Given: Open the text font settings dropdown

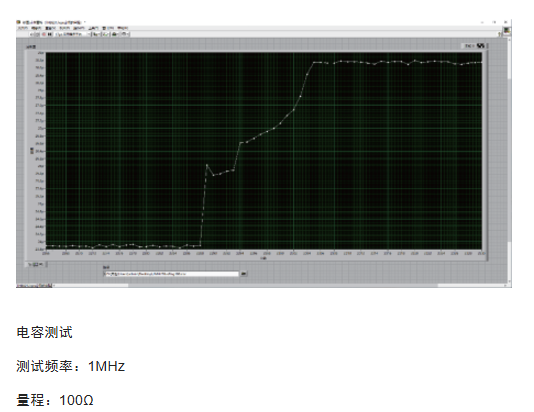Looking at the screenshot, I should (72, 34).
